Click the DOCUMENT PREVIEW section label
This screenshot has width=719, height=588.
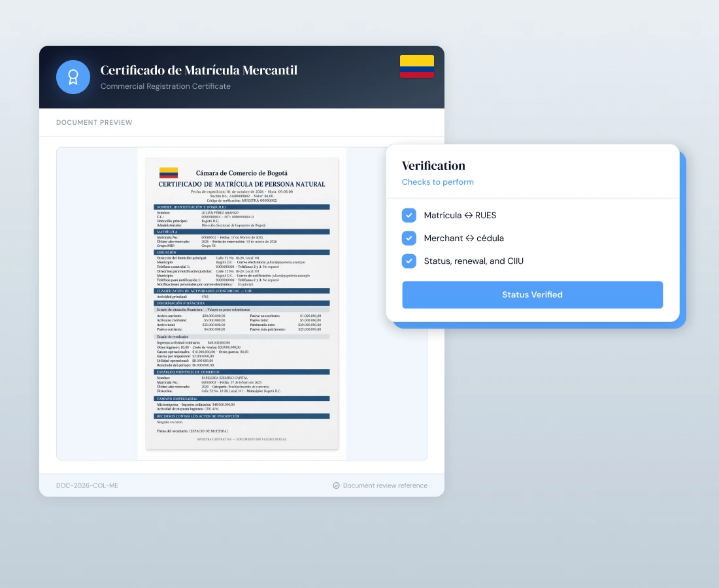[x=94, y=122]
